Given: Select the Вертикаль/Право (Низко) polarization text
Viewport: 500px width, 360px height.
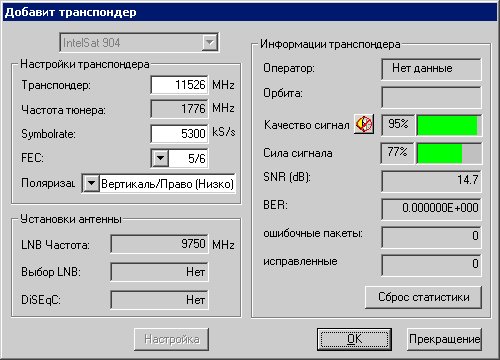Looking at the screenshot, I should click(167, 184).
